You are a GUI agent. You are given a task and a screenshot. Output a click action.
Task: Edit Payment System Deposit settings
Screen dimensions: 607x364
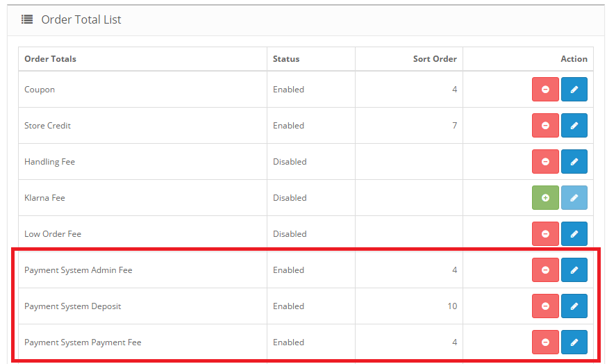pyautogui.click(x=574, y=306)
